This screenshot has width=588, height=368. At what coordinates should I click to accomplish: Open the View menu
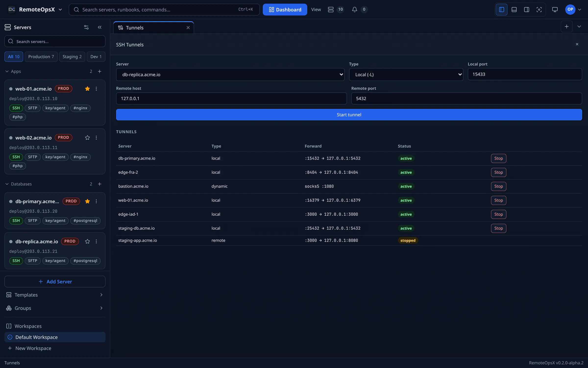316,10
